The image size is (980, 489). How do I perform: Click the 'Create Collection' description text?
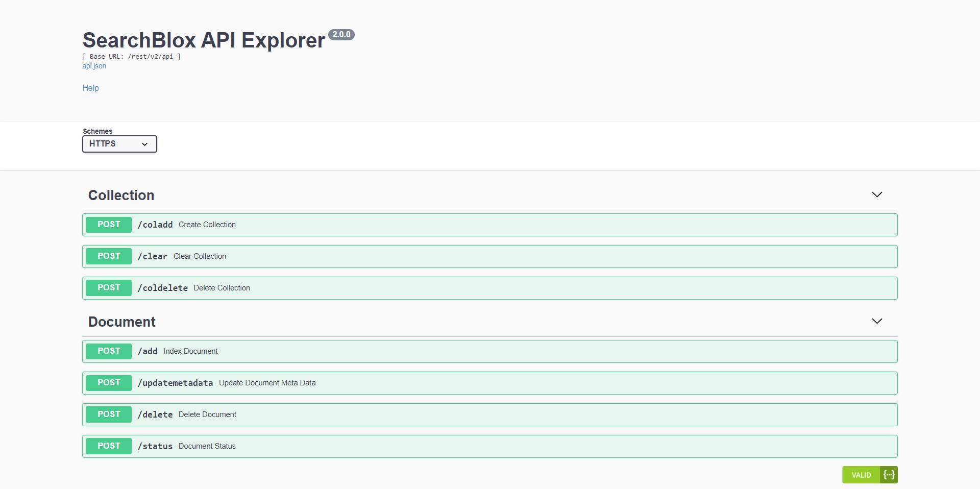pyautogui.click(x=207, y=225)
